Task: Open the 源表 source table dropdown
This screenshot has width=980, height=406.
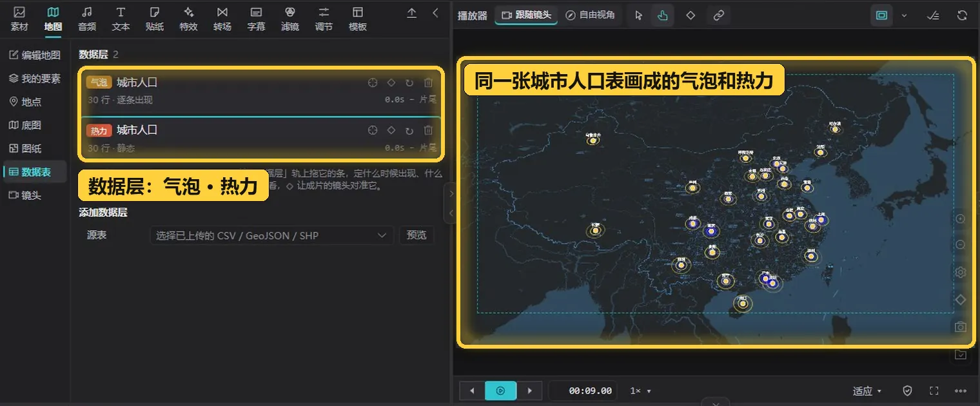Action: click(271, 235)
